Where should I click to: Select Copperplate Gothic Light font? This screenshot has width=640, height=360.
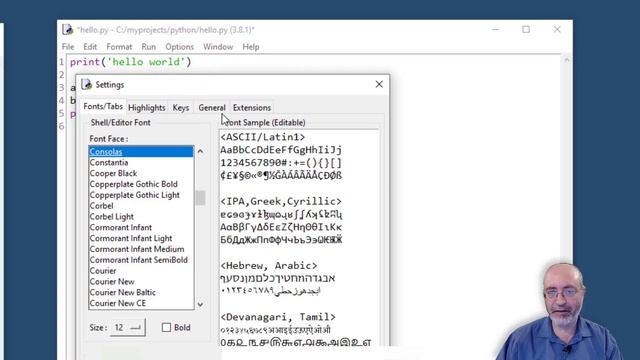(141, 195)
